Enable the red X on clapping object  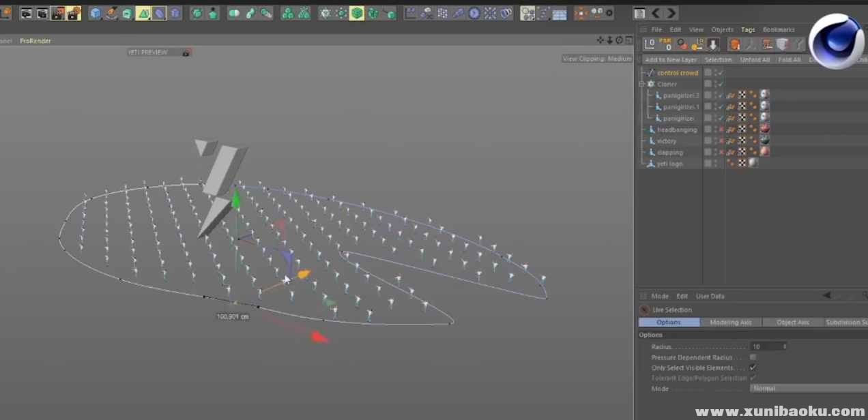pyautogui.click(x=721, y=152)
